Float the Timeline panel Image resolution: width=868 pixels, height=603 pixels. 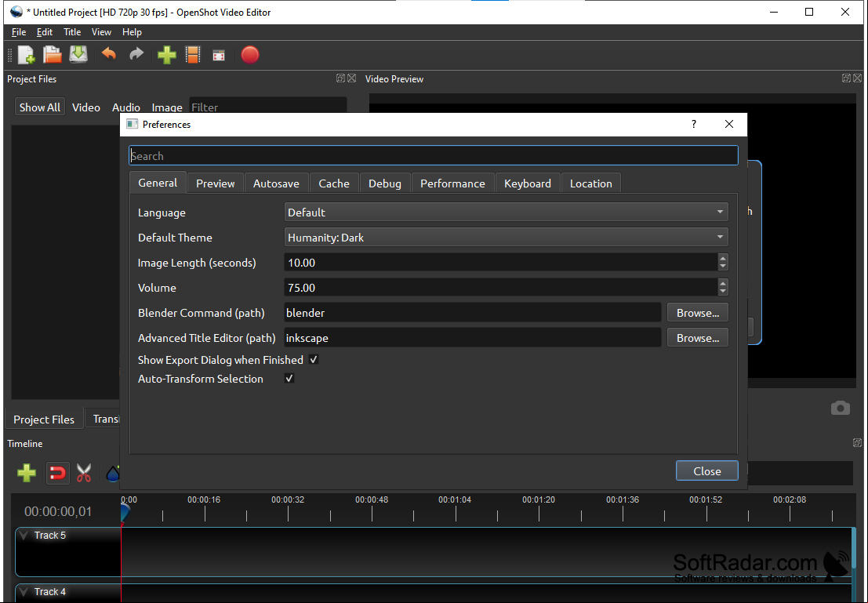click(858, 443)
